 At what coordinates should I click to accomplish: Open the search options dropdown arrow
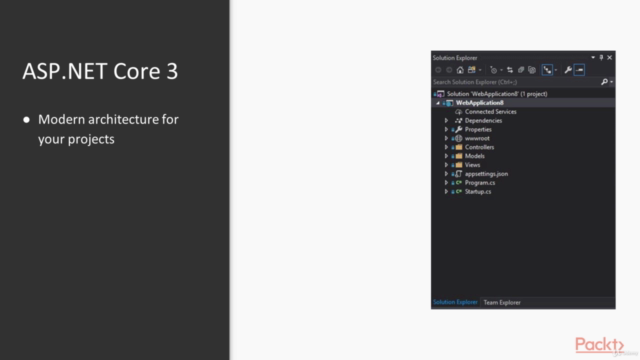(611, 82)
